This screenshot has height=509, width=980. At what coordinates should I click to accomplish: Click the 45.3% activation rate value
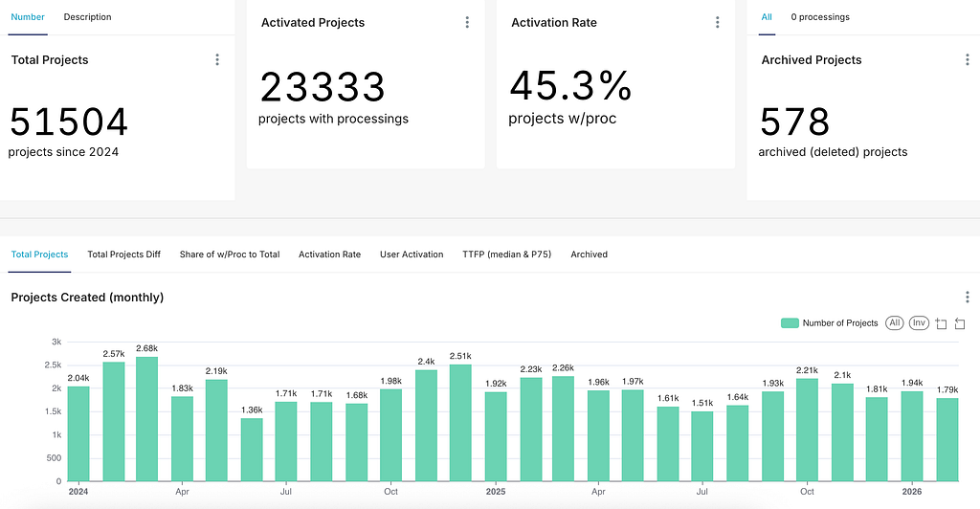(x=570, y=85)
